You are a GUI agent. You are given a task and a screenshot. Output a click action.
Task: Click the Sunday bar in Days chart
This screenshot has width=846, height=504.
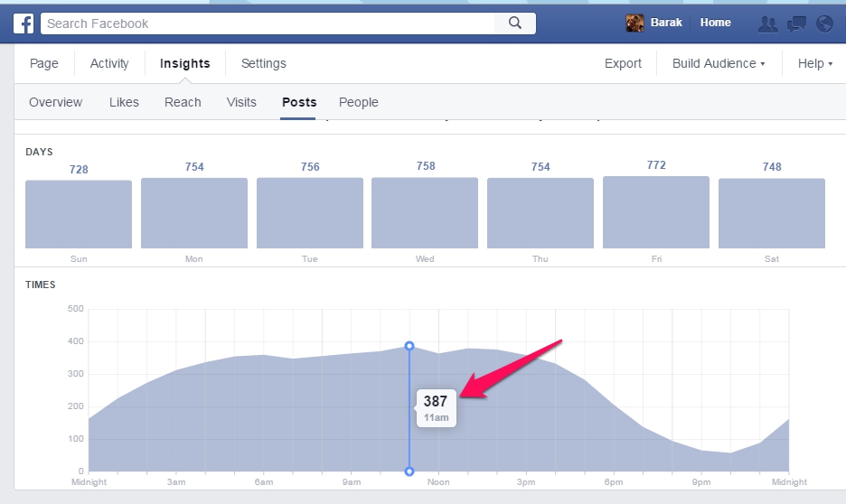click(79, 214)
